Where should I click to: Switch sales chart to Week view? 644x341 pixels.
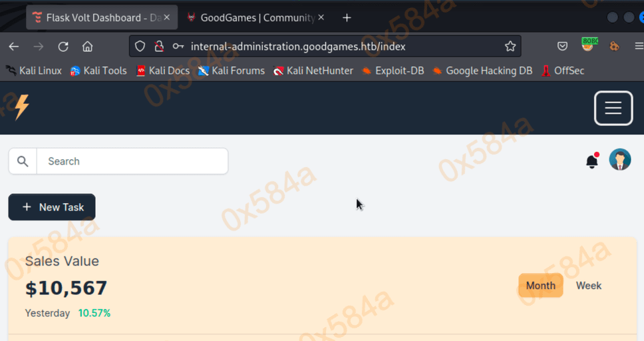(588, 286)
